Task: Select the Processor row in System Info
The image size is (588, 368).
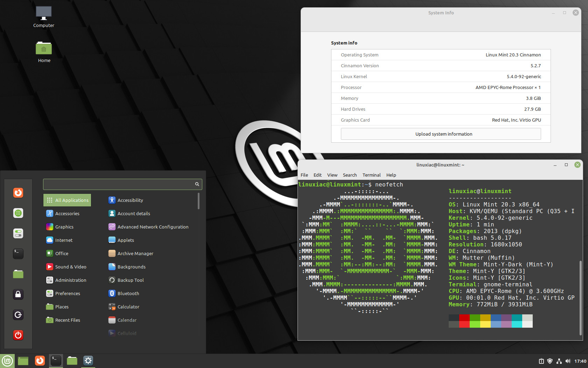Action: tap(441, 87)
